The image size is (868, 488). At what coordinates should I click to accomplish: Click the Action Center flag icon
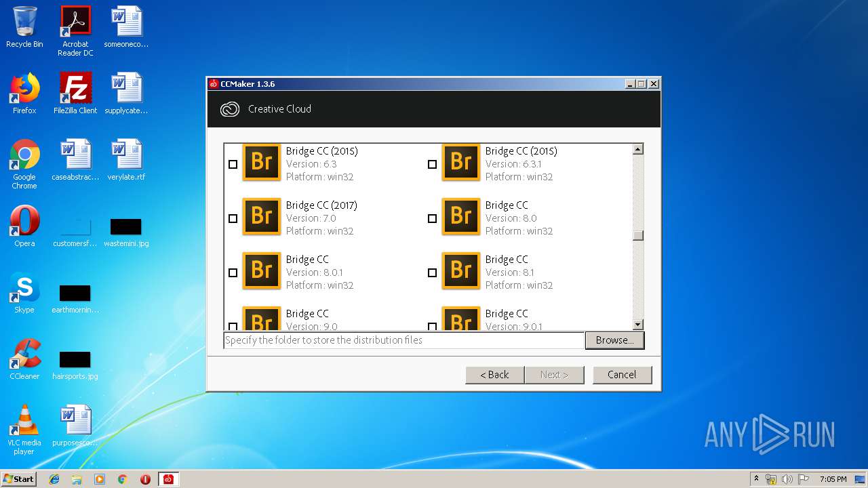[x=803, y=479]
